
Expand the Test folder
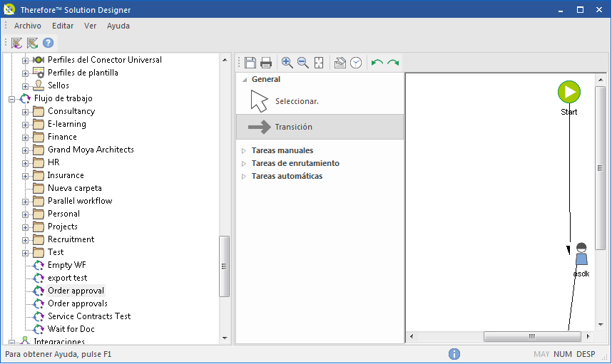click(x=25, y=254)
